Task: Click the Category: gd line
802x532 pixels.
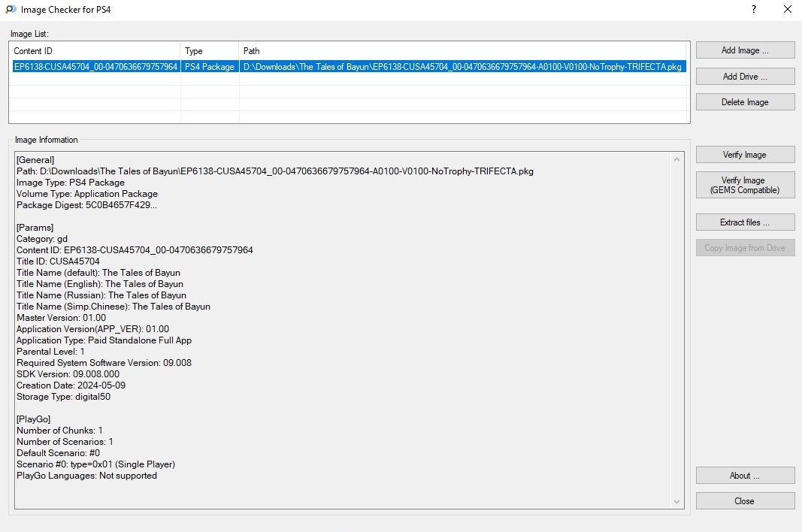Action: [x=42, y=238]
